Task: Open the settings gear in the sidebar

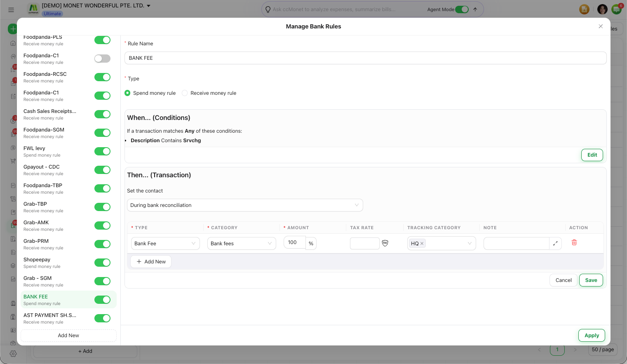Action: pos(13,354)
